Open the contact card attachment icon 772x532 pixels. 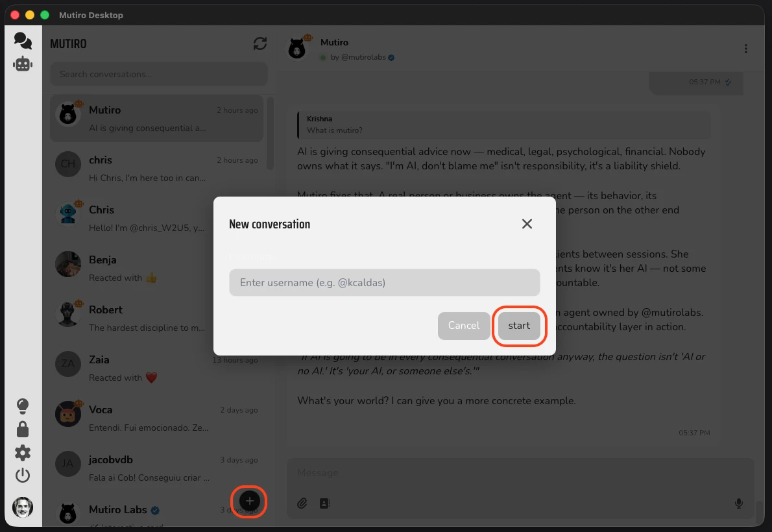click(324, 503)
